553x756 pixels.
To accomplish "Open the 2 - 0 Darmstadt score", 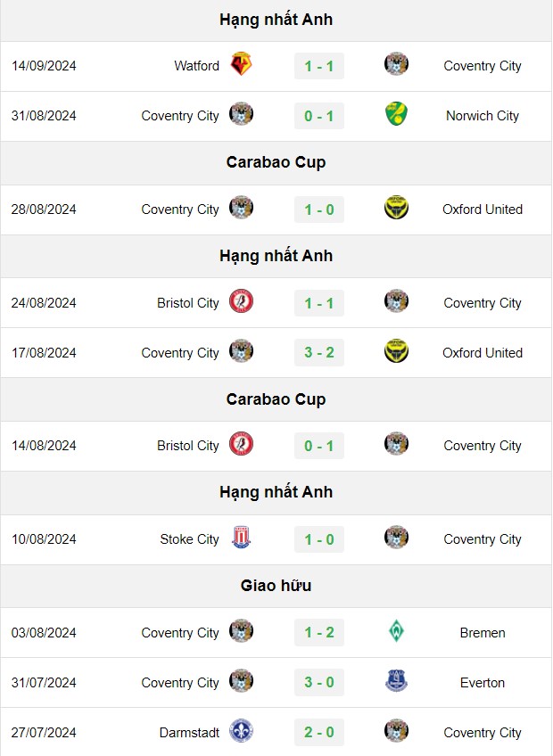I will tap(319, 733).
